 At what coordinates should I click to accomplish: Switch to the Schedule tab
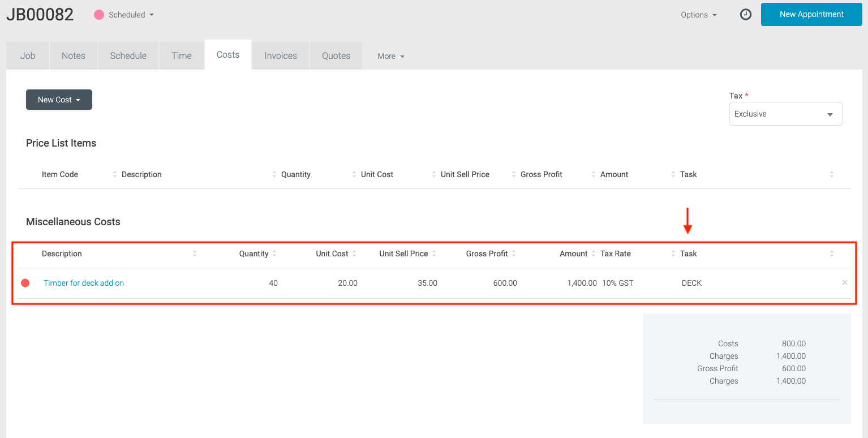pos(128,55)
